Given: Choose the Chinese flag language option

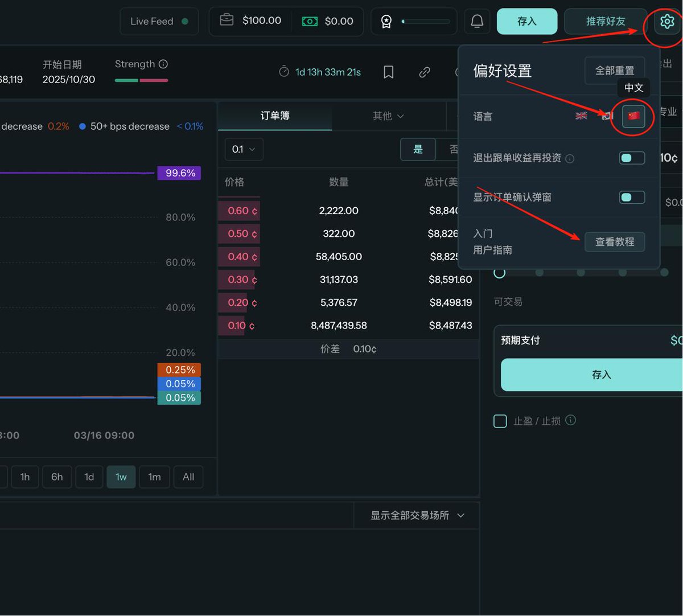Looking at the screenshot, I should pos(633,116).
